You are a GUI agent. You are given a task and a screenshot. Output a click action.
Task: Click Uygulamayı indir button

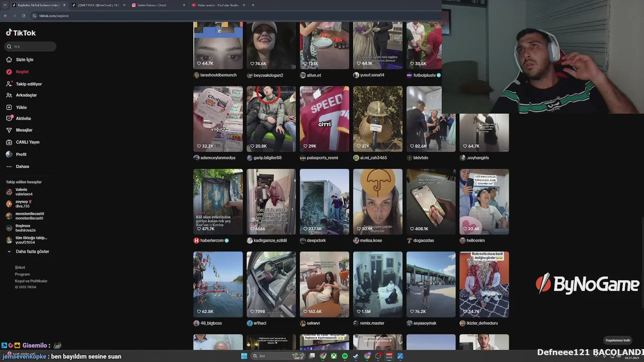(618, 340)
